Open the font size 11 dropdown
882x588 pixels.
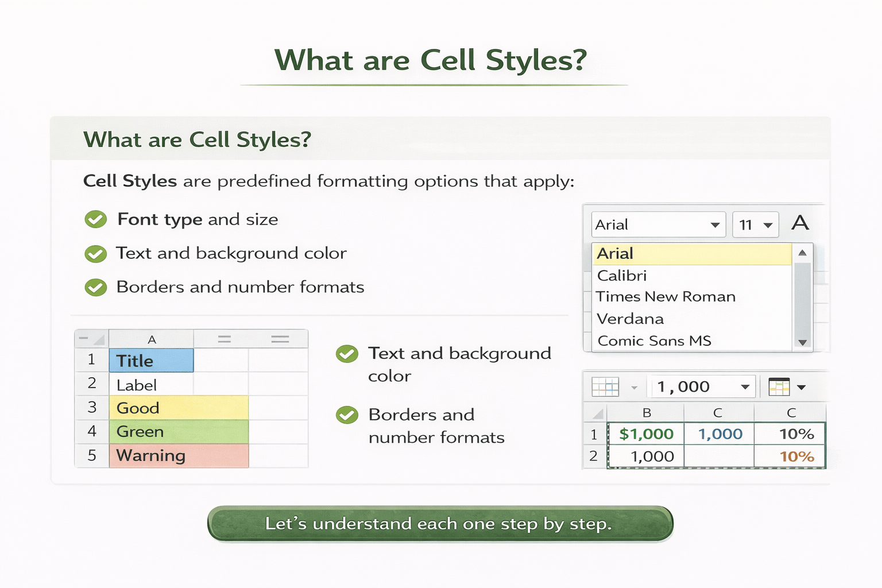768,225
